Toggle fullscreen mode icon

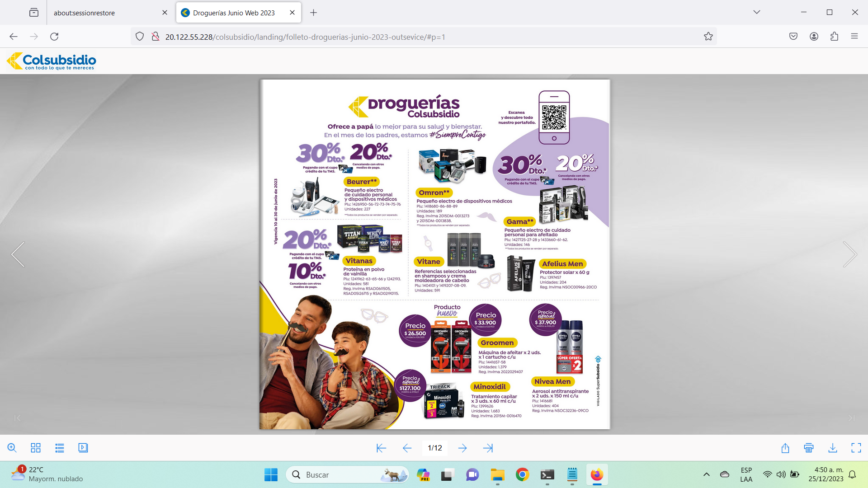click(x=856, y=448)
